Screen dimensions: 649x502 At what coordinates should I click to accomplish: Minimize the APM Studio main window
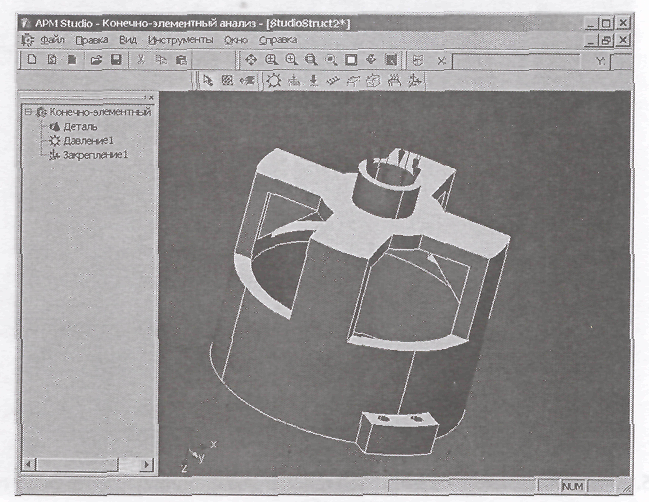point(591,24)
